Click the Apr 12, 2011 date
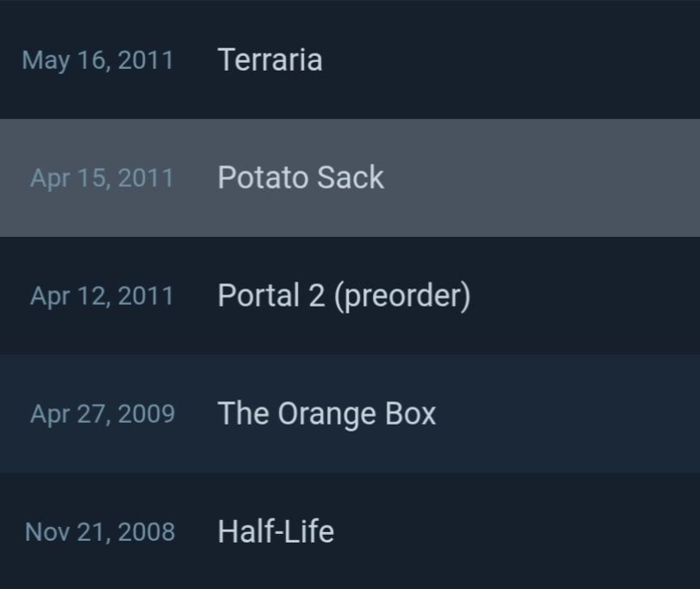The width and height of the screenshot is (700, 589). [x=102, y=296]
